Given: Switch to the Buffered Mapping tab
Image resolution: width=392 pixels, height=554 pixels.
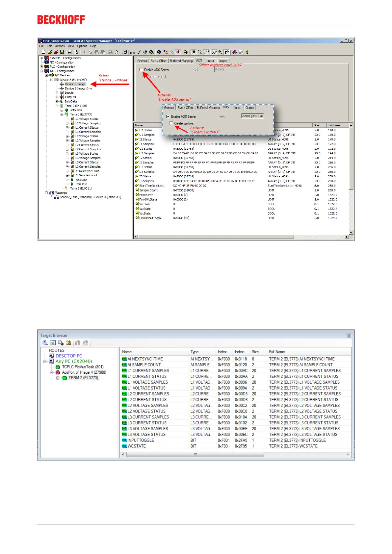Looking at the screenshot, I should (181, 61).
